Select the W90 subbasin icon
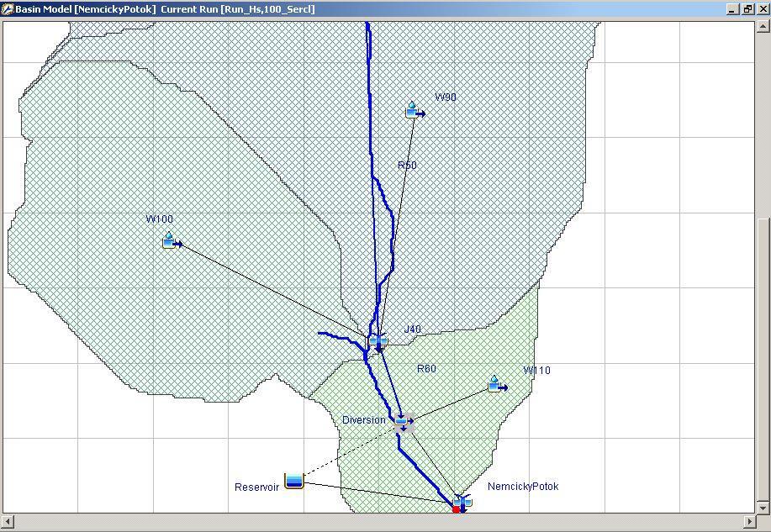Viewport: 771px width, 532px height. 415,111
